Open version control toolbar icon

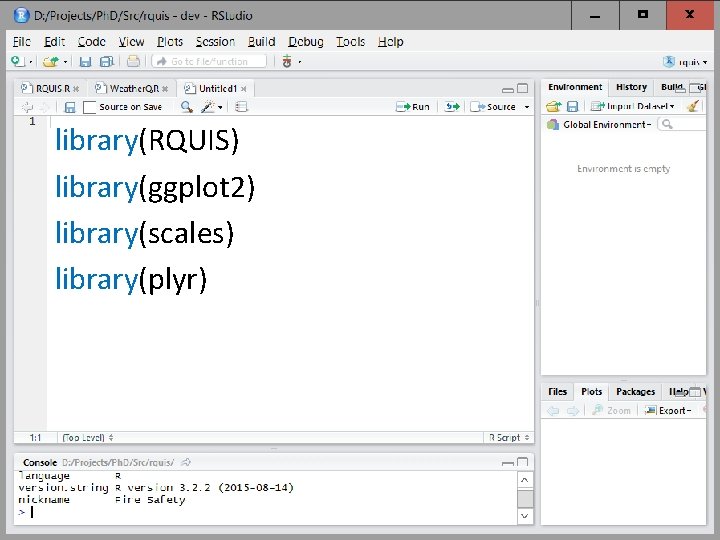(x=287, y=61)
